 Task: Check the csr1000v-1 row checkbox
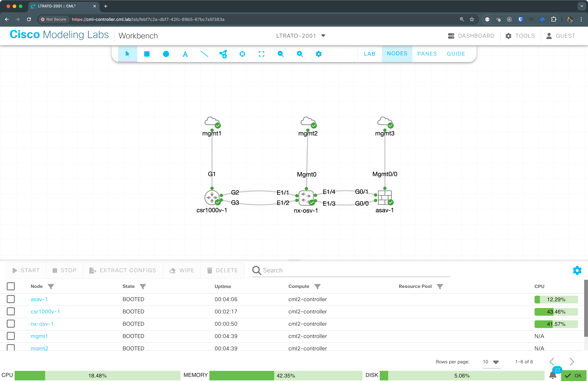(11, 311)
